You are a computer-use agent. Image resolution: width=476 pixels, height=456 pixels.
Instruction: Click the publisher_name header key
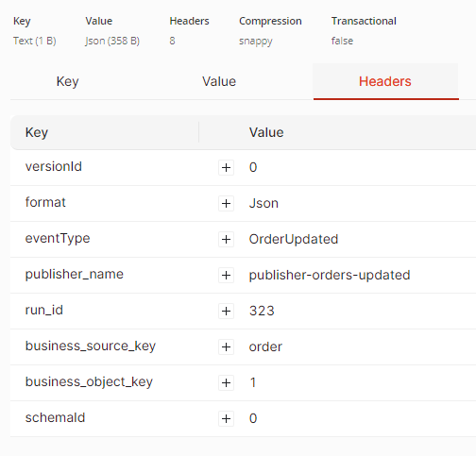pyautogui.click(x=75, y=275)
